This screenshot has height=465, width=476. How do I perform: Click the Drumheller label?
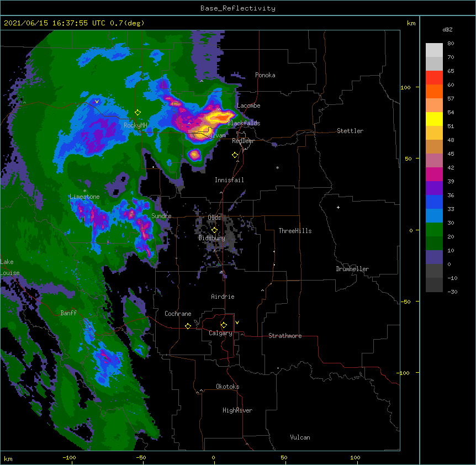pyautogui.click(x=352, y=269)
